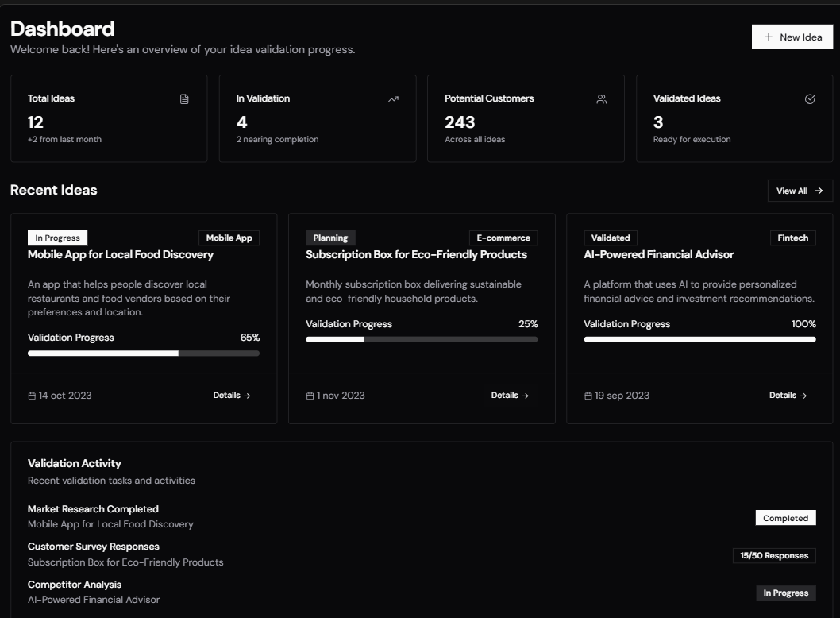
Task: Click 'Ready for execution' text
Action: (x=692, y=139)
